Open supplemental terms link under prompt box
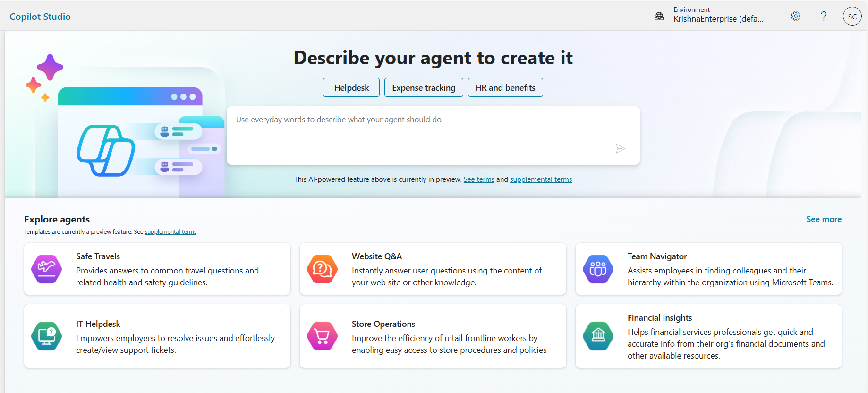This screenshot has height=393, width=868. [x=541, y=179]
